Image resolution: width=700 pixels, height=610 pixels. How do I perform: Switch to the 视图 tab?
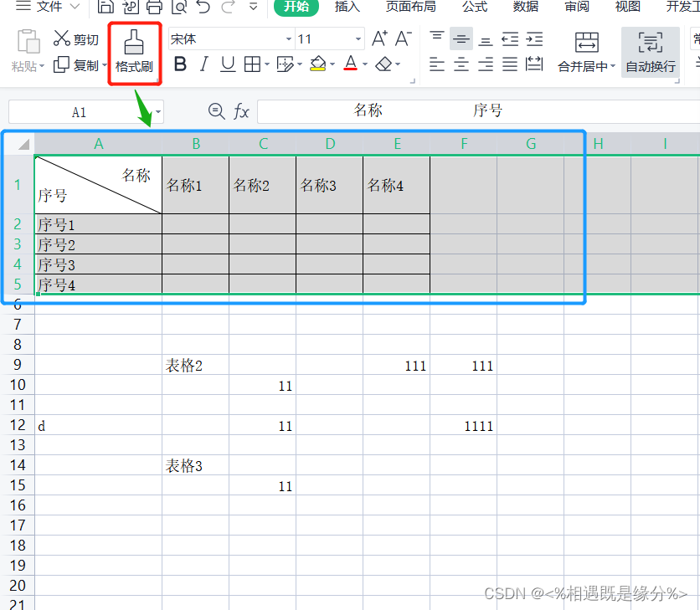coord(628,6)
